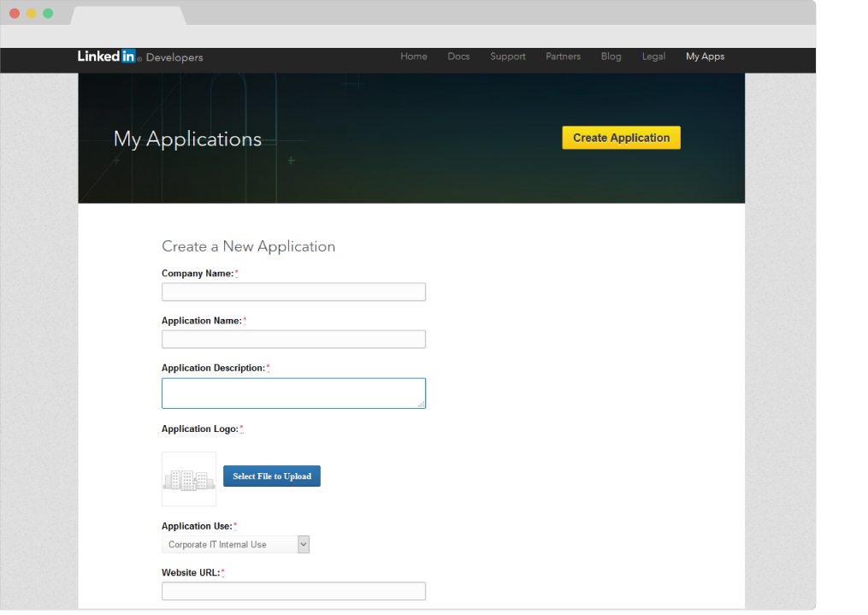Open the Home navigation item
The height and width of the screenshot is (615, 868).
414,56
